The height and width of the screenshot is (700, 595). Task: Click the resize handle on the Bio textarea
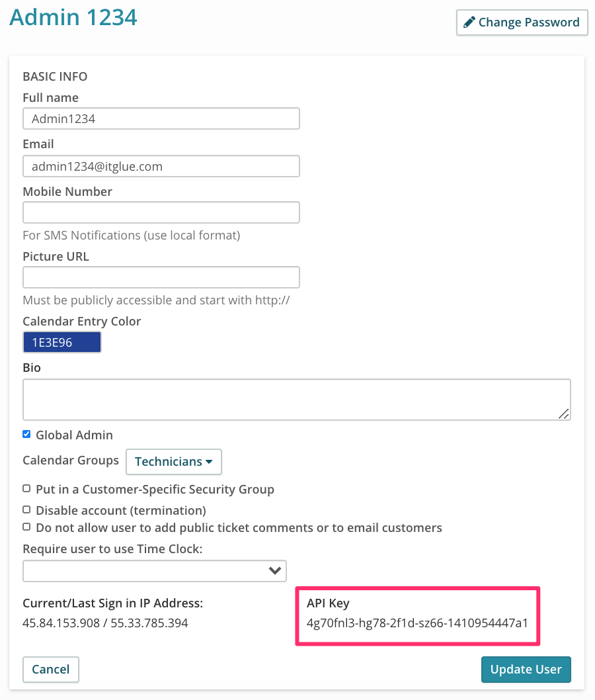pos(565,414)
